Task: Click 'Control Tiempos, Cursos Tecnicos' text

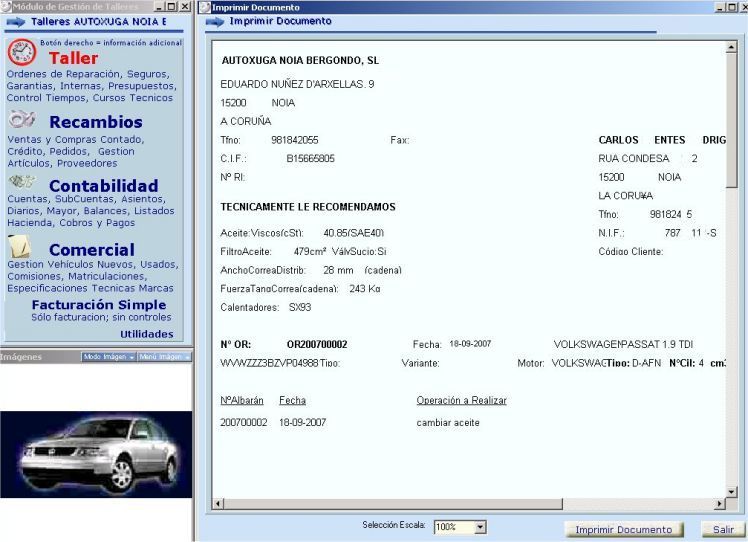Action: 90,98
